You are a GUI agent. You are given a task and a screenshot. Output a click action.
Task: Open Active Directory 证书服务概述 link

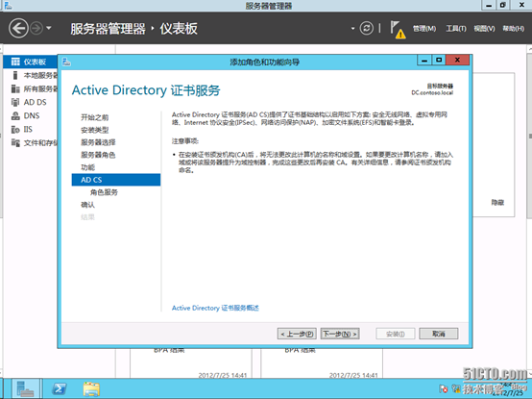pyautogui.click(x=215, y=308)
